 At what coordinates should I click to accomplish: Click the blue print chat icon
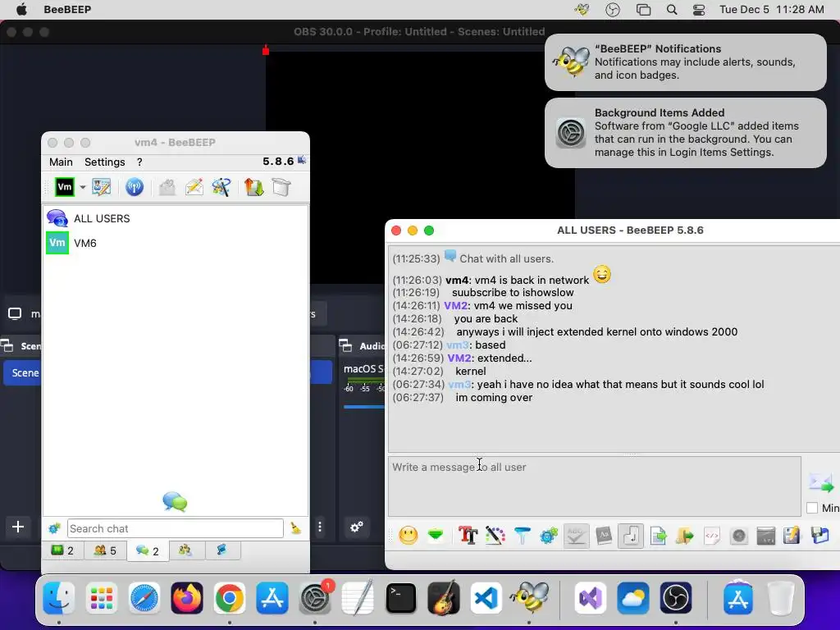point(820,536)
